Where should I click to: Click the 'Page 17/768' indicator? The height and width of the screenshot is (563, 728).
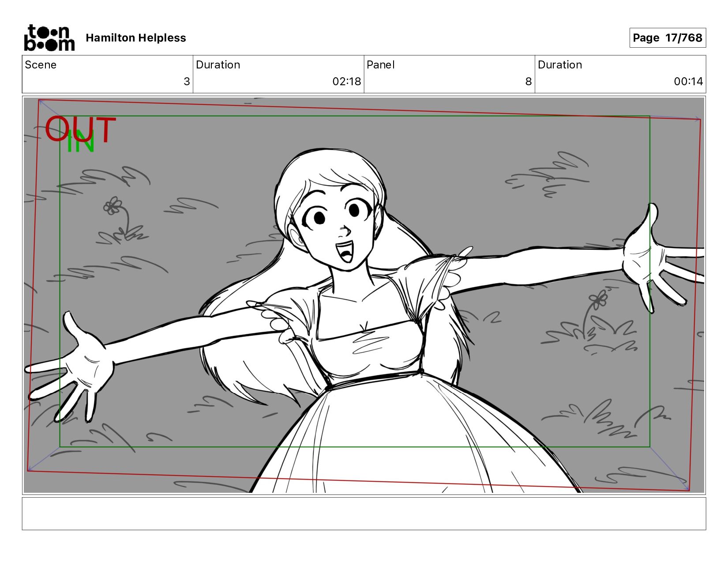point(668,38)
